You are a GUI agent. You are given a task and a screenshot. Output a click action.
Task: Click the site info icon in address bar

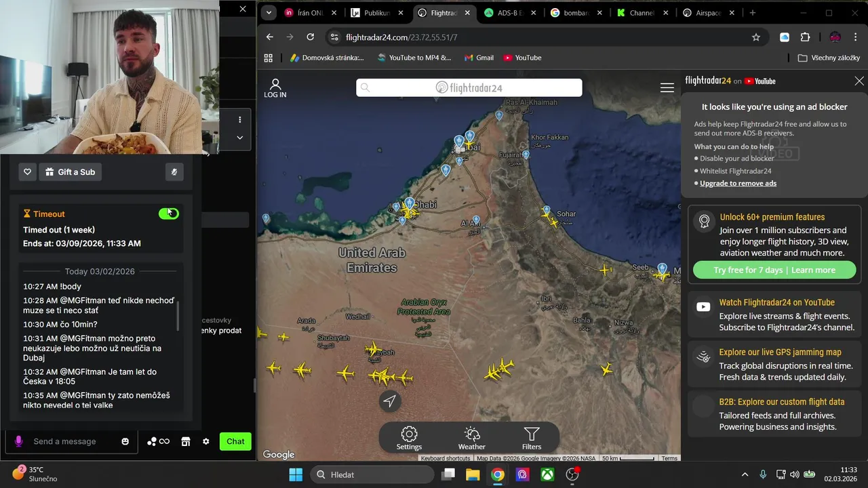tap(334, 37)
